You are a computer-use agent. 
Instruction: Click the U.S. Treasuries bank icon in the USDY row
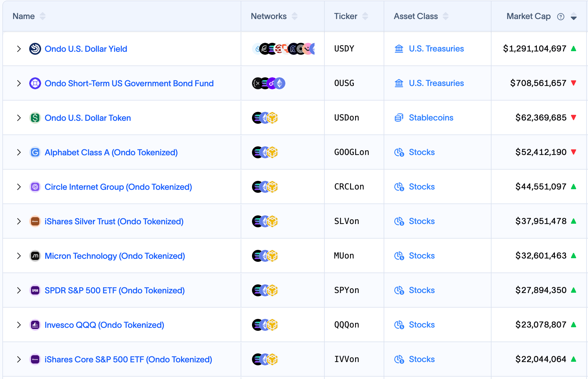399,49
